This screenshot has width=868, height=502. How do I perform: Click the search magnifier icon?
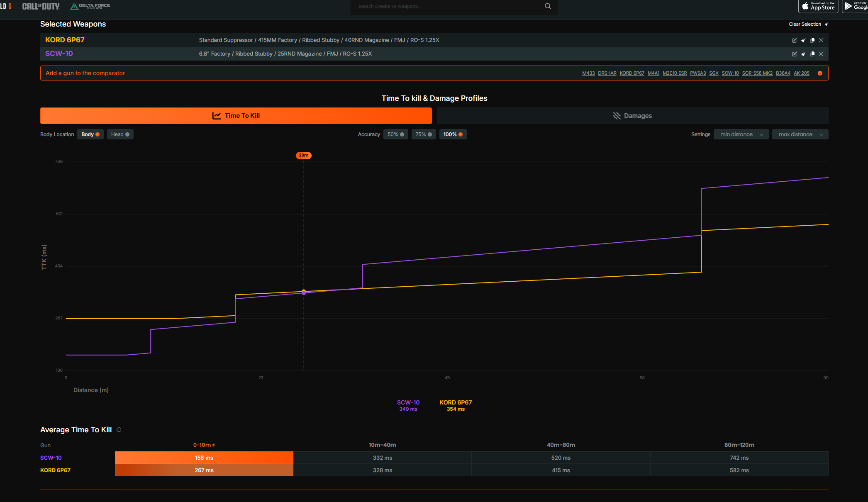pyautogui.click(x=548, y=6)
